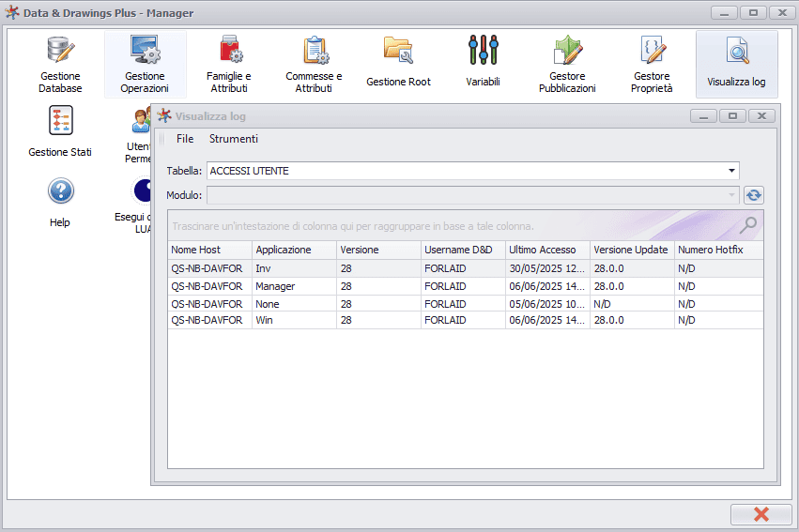
Task: Click N/D hotfix cell in Inv row
Action: click(x=719, y=268)
